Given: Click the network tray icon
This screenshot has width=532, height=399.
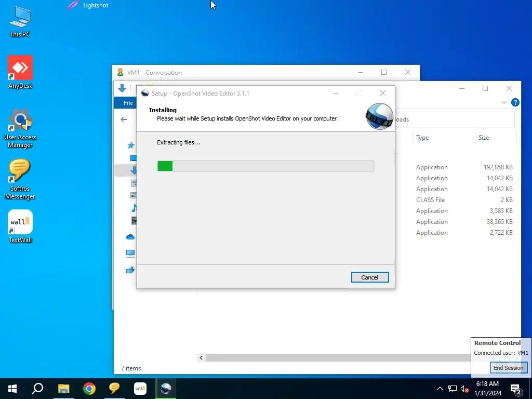Looking at the screenshot, I should pos(453,389).
